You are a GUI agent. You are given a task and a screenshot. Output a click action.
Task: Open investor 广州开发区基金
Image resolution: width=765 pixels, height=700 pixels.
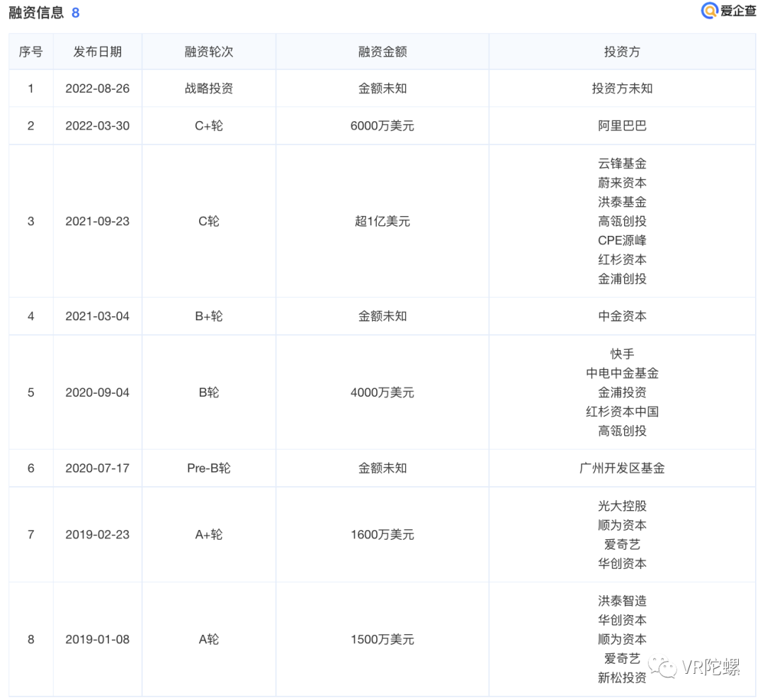point(622,468)
